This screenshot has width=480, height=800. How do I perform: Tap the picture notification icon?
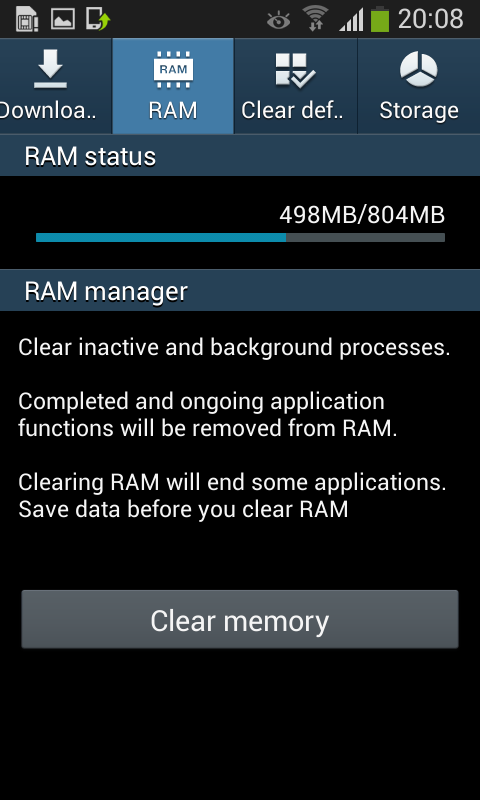(63, 19)
